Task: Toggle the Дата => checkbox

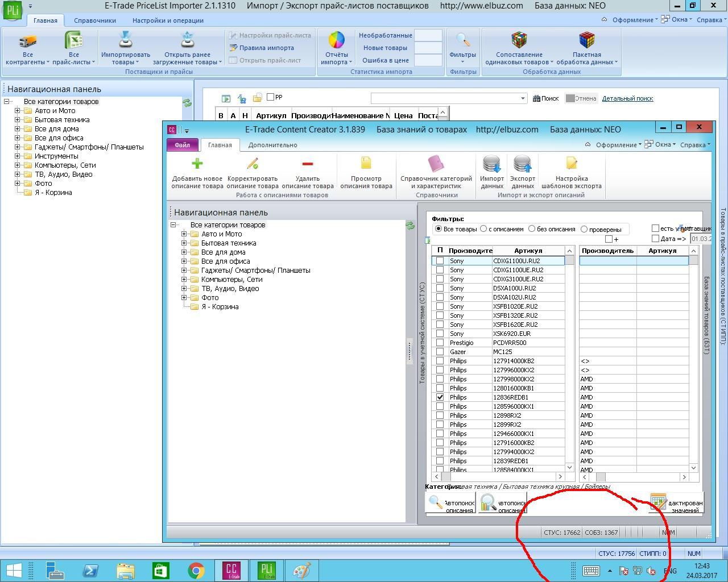Action: pos(655,239)
